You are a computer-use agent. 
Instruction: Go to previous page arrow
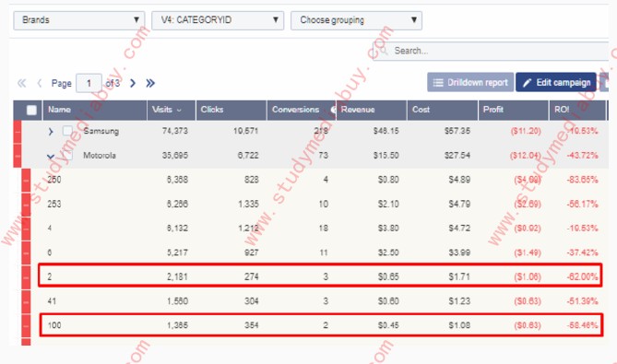coord(39,83)
